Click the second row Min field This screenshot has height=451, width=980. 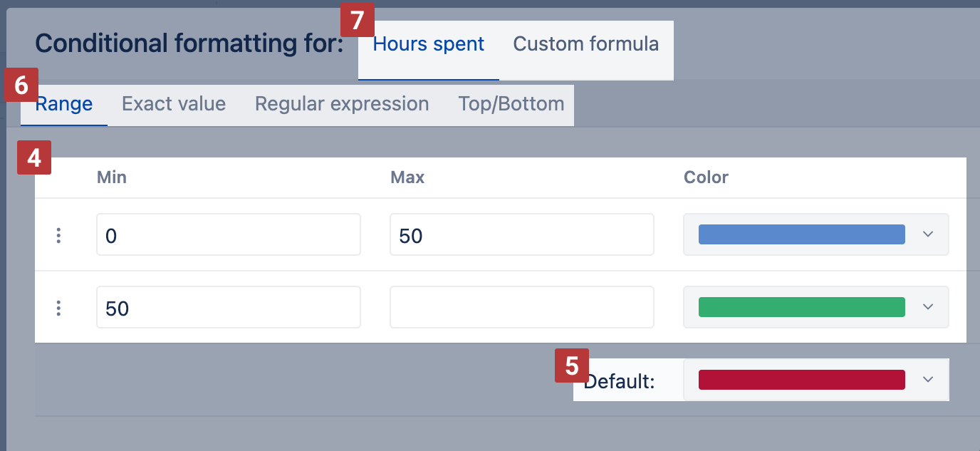pyautogui.click(x=228, y=308)
